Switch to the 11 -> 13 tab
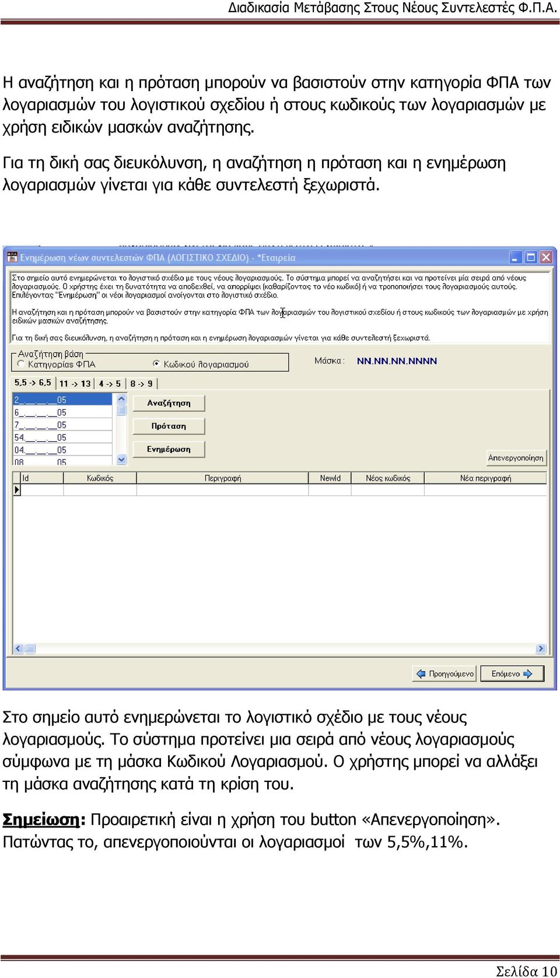 75,383
